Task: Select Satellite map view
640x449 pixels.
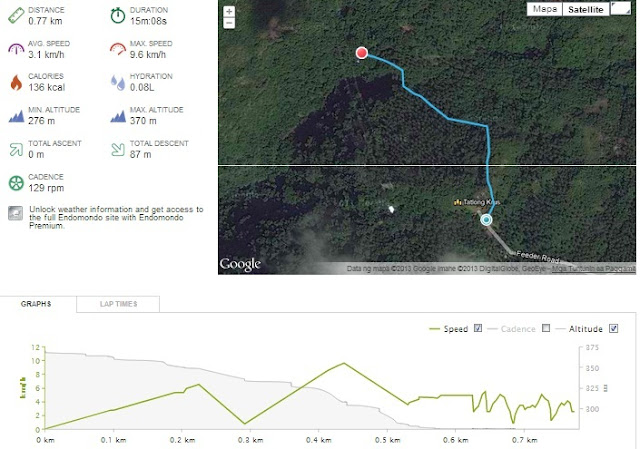Action: (584, 9)
